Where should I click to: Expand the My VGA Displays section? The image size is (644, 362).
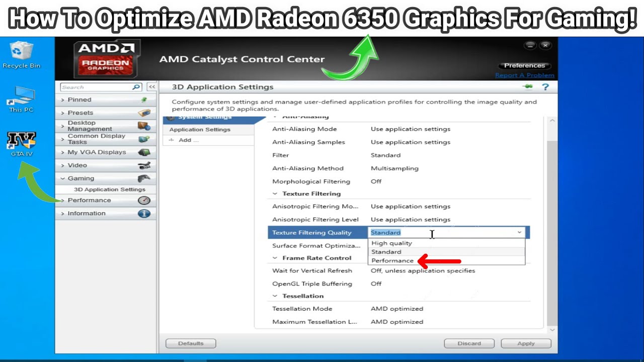click(x=62, y=152)
